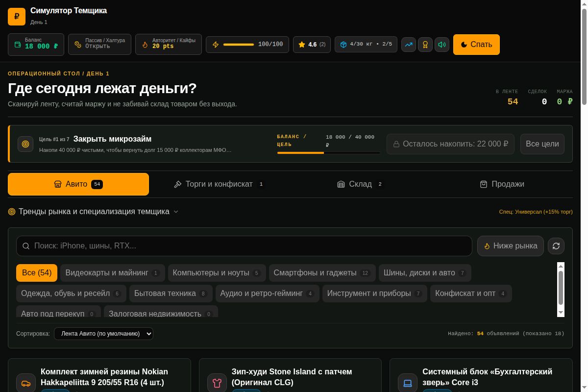Open the Авторитет / Кайфы panel
Screen dimensions: 588x392
[x=168, y=44]
